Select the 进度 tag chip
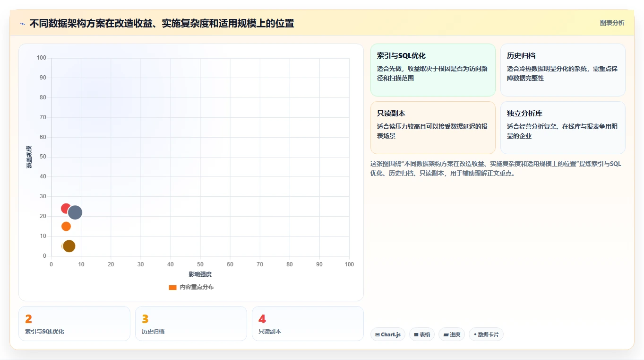 [x=452, y=334]
